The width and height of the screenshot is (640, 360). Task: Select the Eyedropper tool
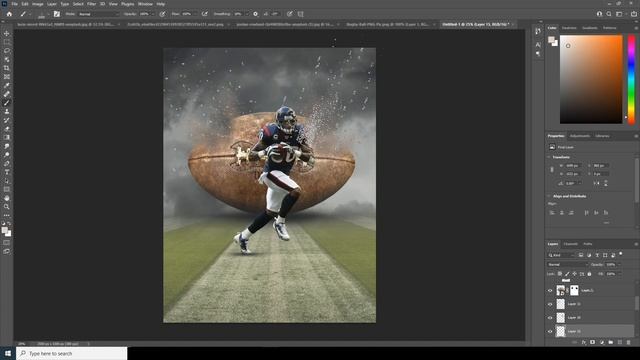coord(7,85)
